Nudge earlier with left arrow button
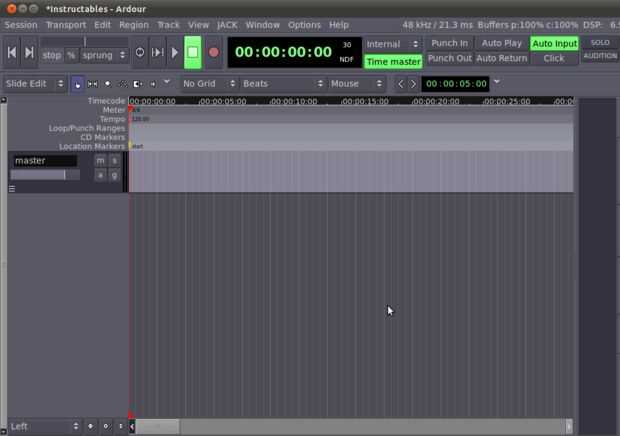Screen dimensions: 620x436 pos(401,84)
